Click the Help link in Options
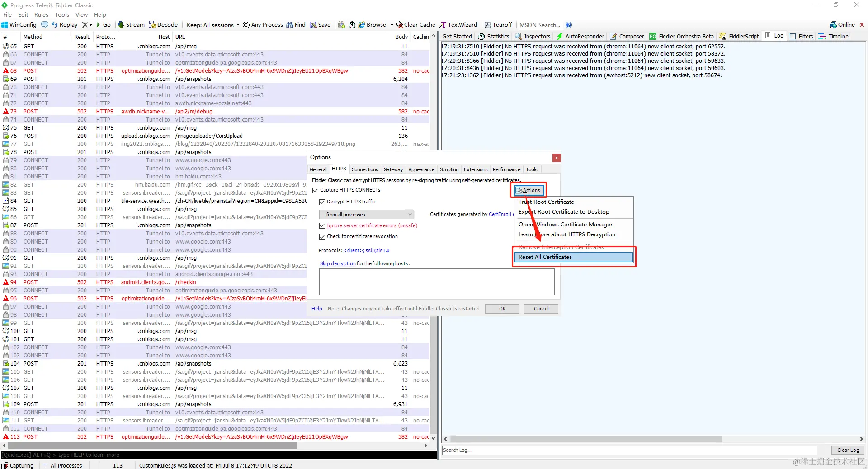 pyautogui.click(x=316, y=309)
